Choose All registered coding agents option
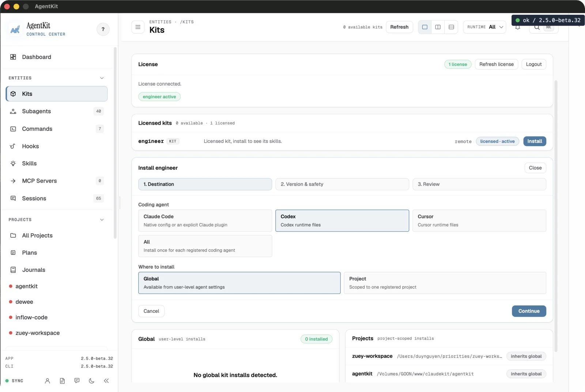The width and height of the screenshot is (585, 392). (205, 246)
